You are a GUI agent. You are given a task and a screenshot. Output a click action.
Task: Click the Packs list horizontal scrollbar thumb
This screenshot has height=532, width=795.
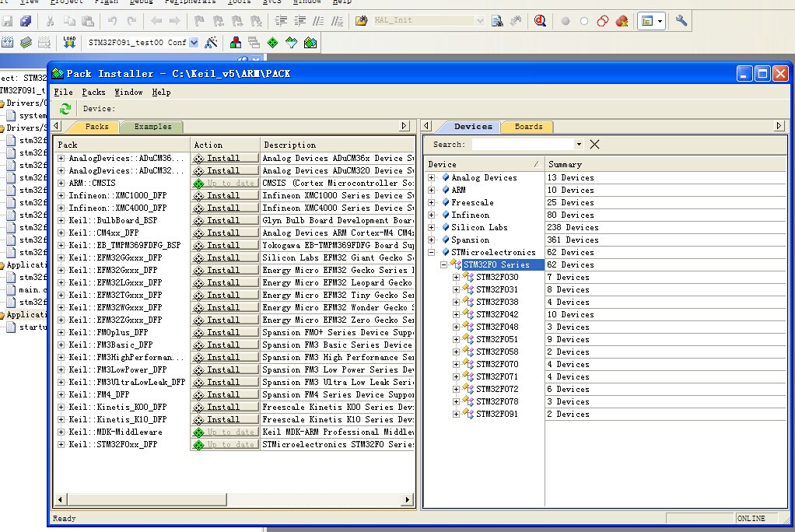tap(146, 499)
